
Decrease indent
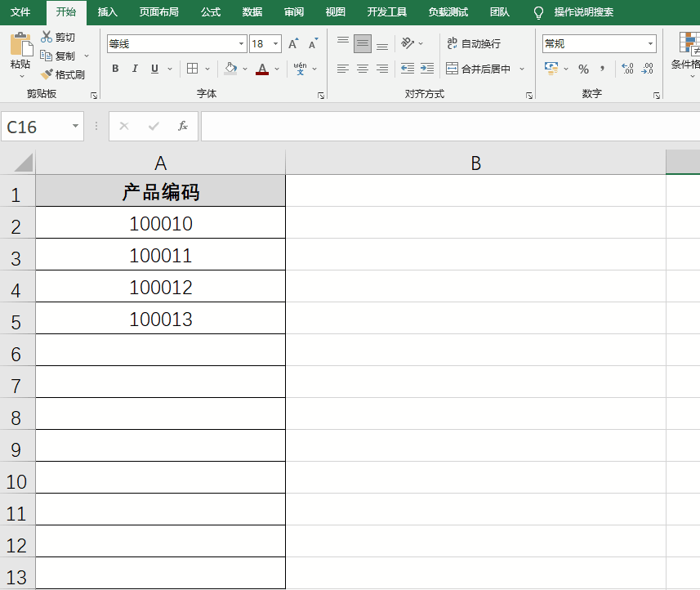click(x=407, y=68)
